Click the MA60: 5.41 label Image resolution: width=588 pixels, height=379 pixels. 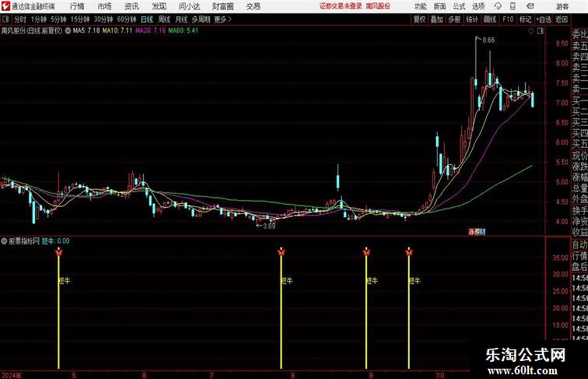click(x=184, y=30)
